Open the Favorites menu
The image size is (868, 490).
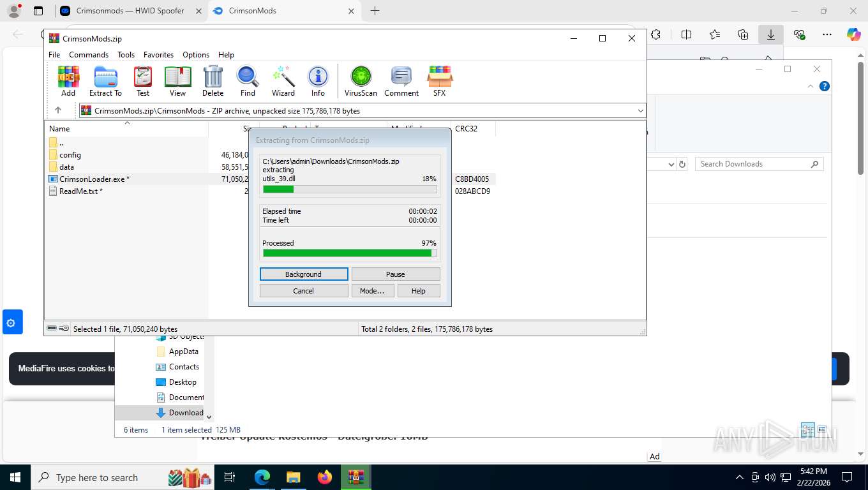tap(158, 55)
